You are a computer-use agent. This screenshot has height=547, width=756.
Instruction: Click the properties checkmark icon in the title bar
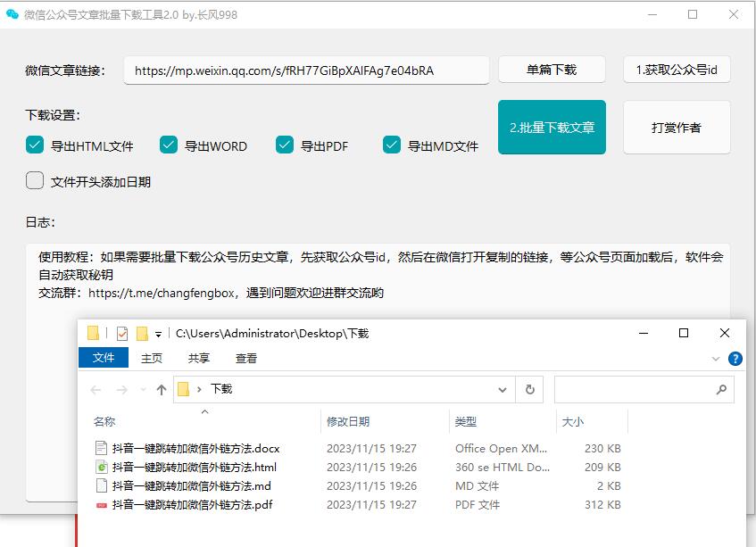click(x=122, y=334)
